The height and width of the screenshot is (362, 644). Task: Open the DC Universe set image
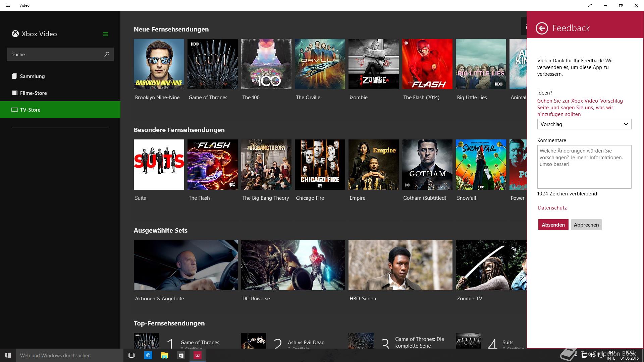pos(293,265)
